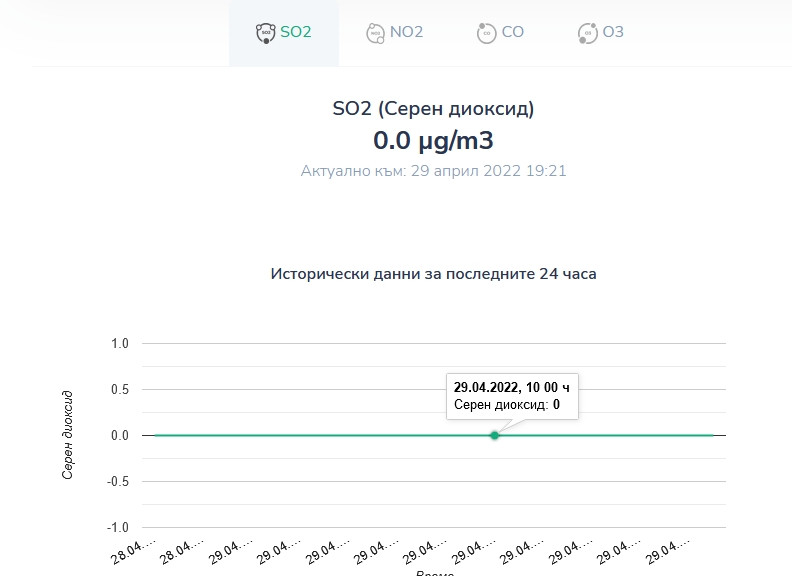Select the active SO2 tab label
792x576 pixels.
tap(296, 32)
